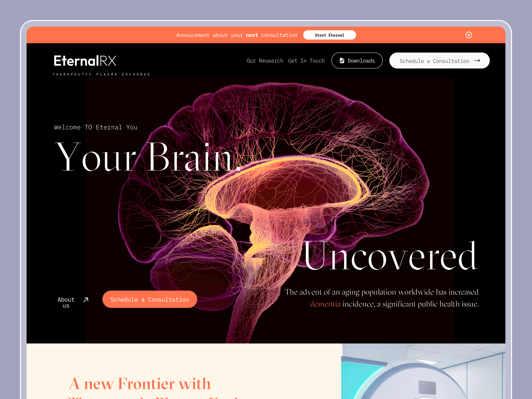
Task: Dismiss the announcement banner via its X icon
Action: pyautogui.click(x=469, y=35)
